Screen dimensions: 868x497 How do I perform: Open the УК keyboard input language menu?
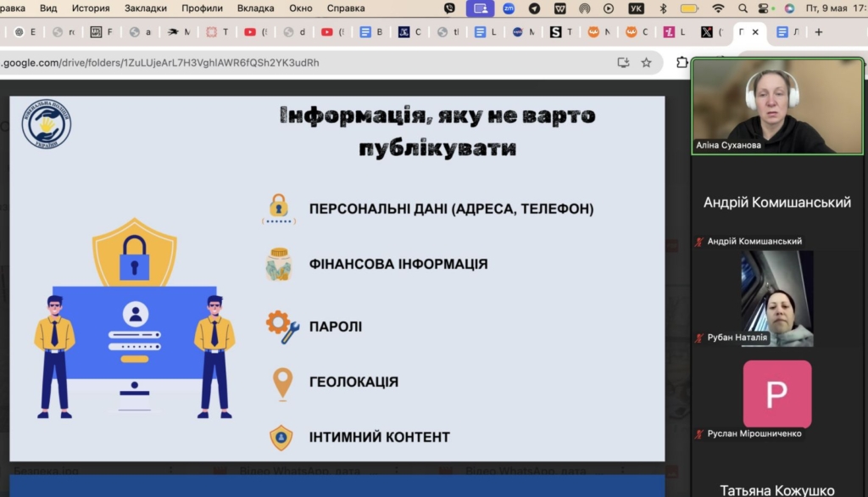636,8
